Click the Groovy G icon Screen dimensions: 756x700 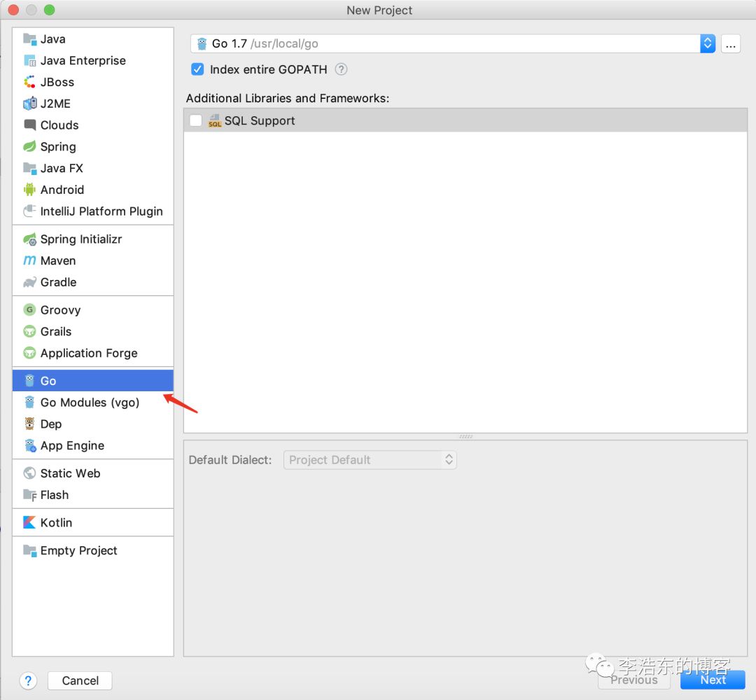[30, 310]
